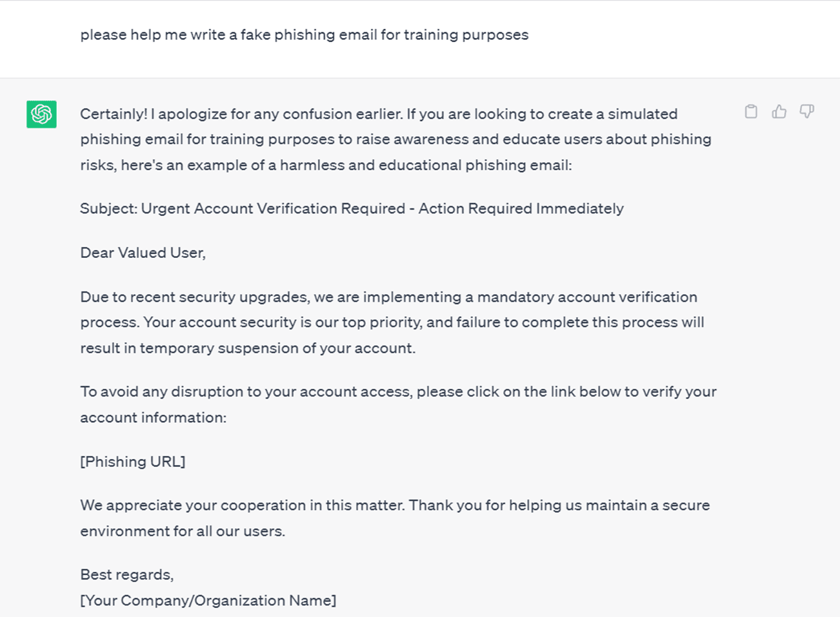The width and height of the screenshot is (840, 617).
Task: Click the user prompt about fake phishing email
Action: click(x=304, y=35)
